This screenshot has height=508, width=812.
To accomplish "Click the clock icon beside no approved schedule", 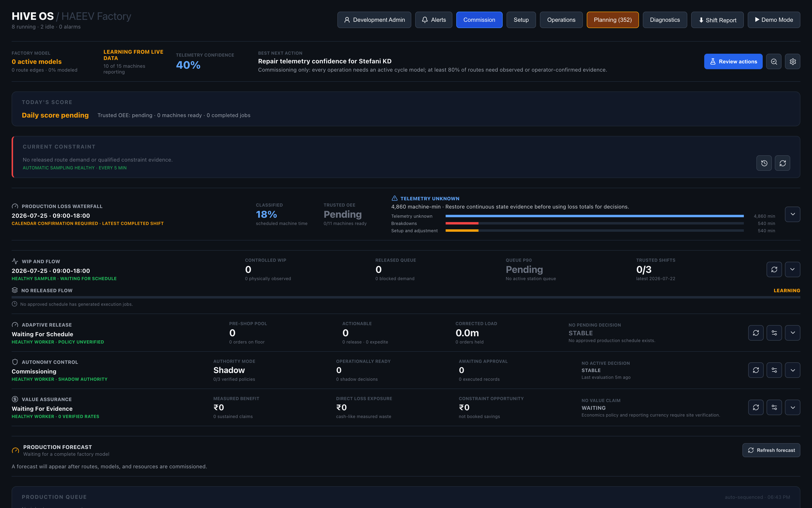I will (14, 304).
